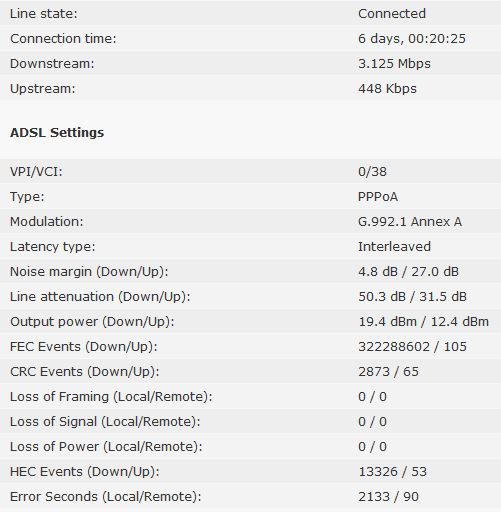501x512 pixels.
Task: Click the Loss of Signal label
Action: [x=105, y=422]
